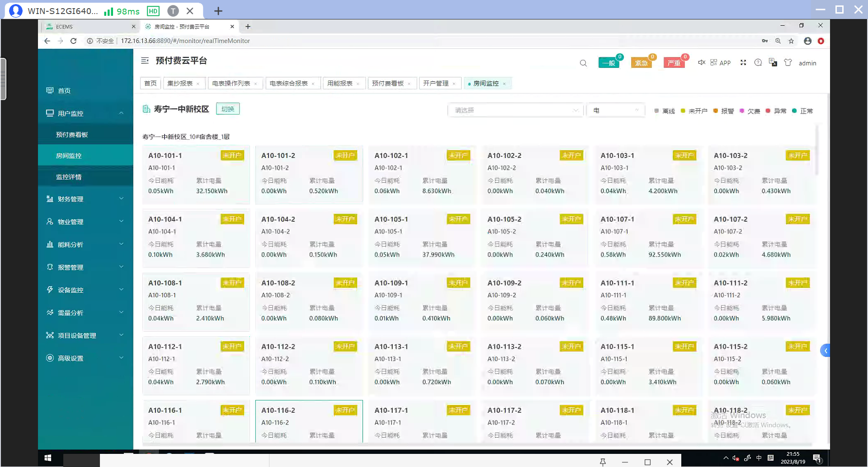Open the search magnifier in header
Screen dimensions: 868x467
(x=583, y=63)
